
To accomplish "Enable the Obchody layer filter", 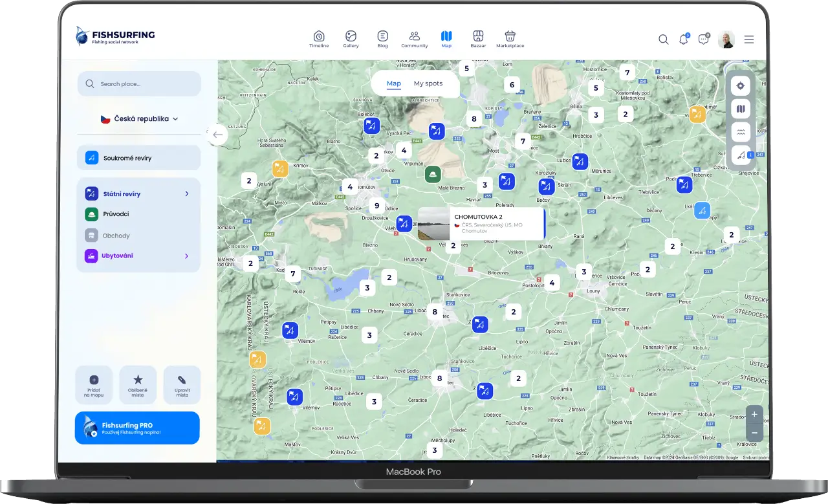I will 134,235.
